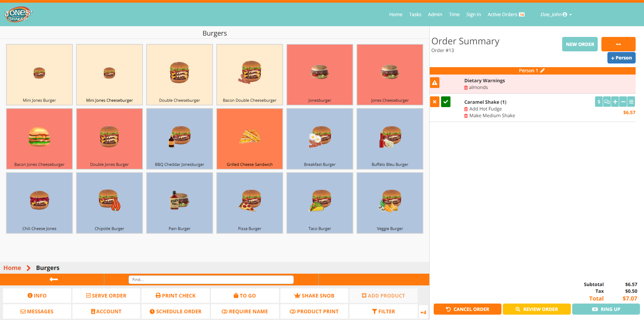
Task: Click Schedule Order
Action: tap(175, 312)
